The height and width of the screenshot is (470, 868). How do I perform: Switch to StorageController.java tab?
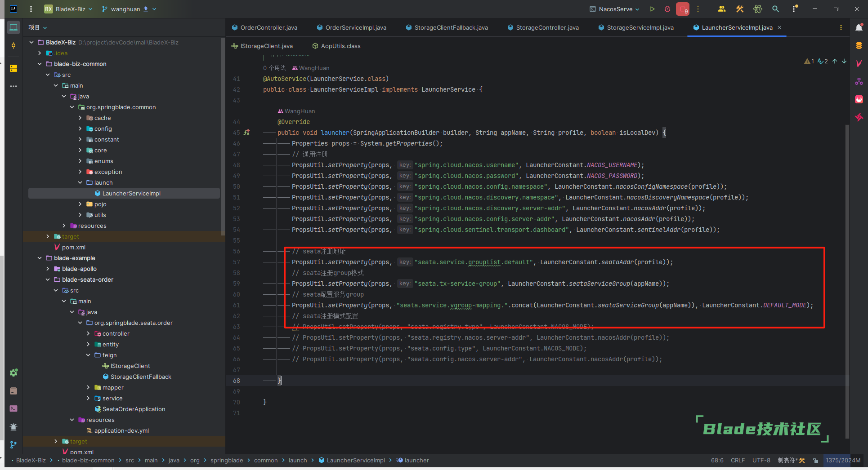pos(543,27)
